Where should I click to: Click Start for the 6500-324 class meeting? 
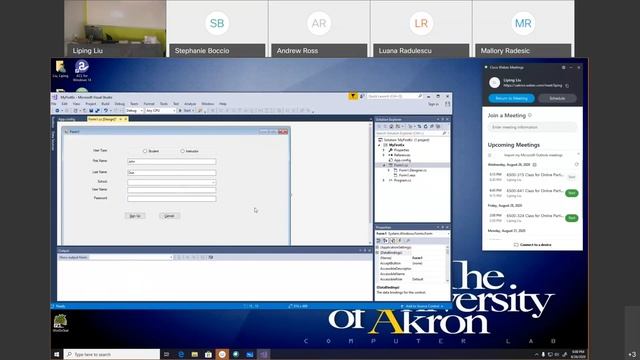(x=571, y=218)
